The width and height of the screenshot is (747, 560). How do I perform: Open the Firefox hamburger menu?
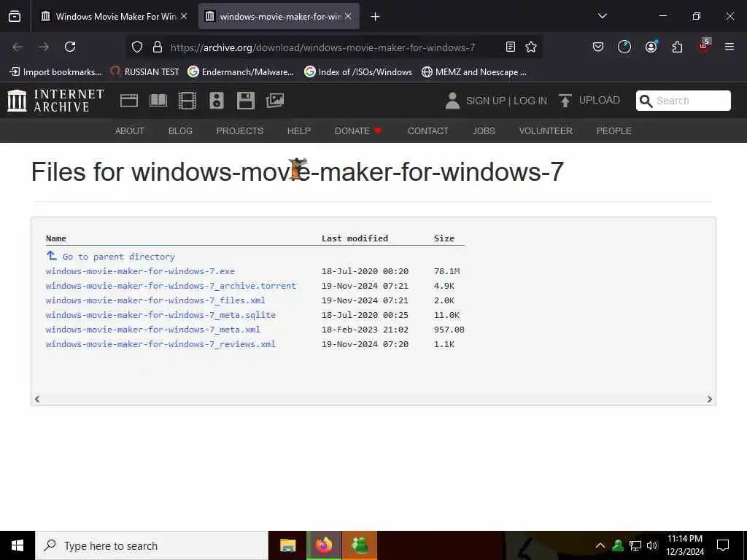(x=729, y=47)
